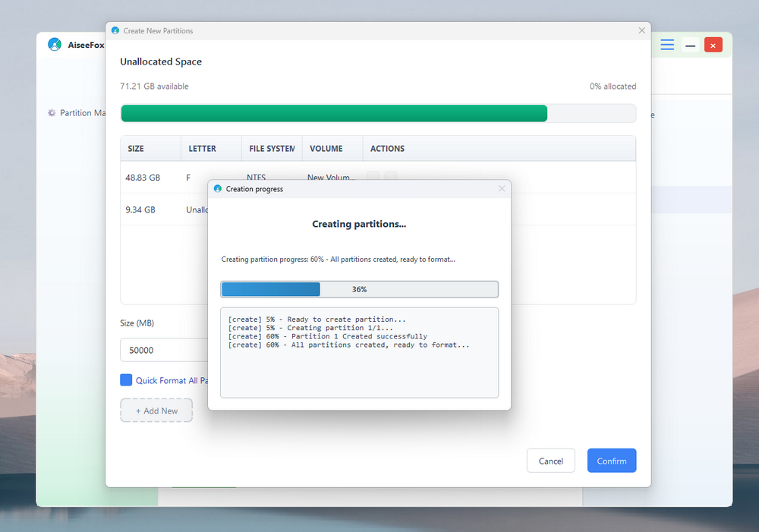Click the AiseeFox logo icon
This screenshot has width=759, height=532.
[x=55, y=45]
